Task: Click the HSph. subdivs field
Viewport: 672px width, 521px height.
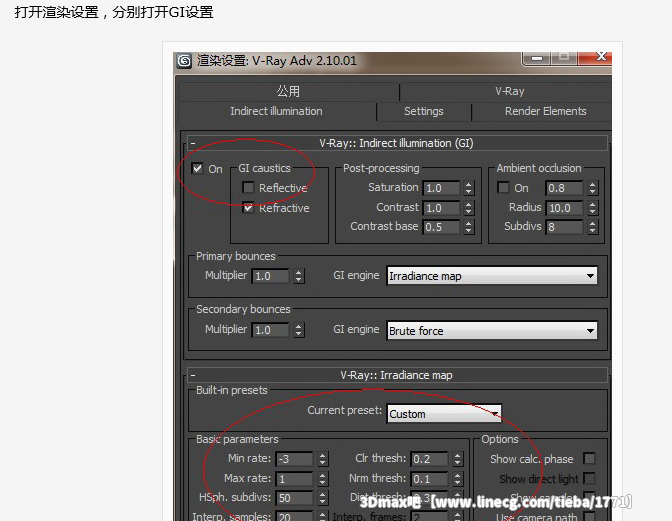Action: (294, 498)
